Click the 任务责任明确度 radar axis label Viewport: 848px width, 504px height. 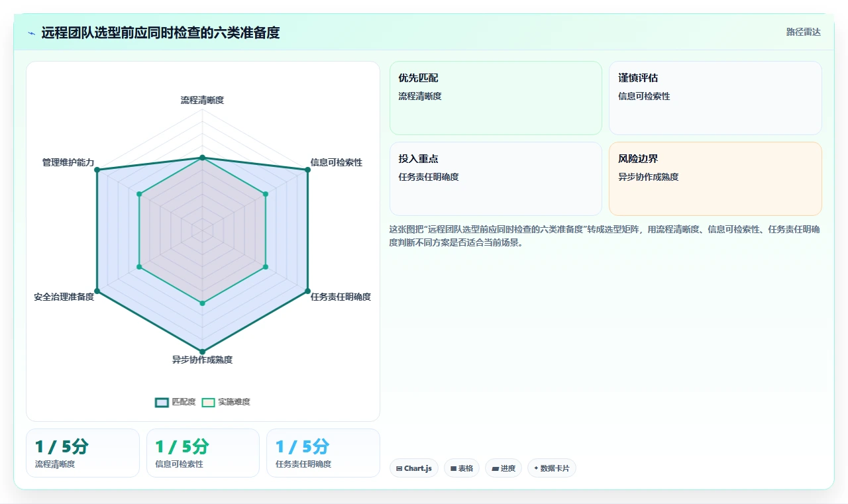[341, 297]
